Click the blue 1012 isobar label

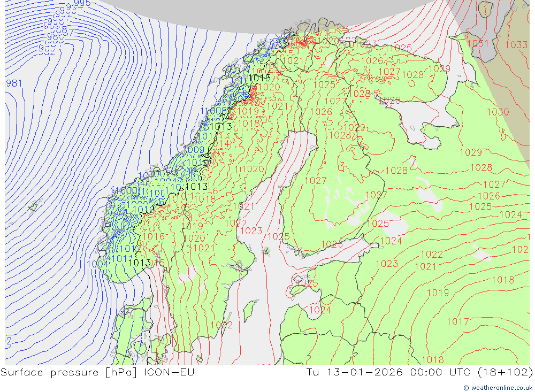click(x=131, y=249)
